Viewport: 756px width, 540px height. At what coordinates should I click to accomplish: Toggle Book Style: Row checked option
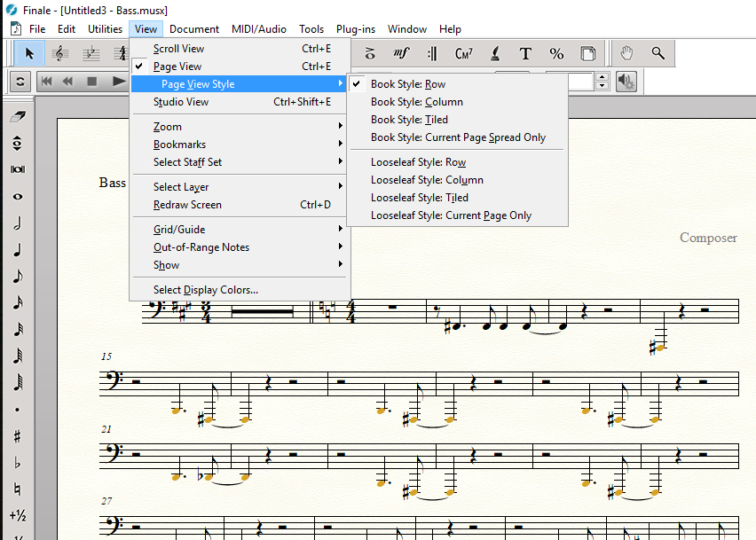[408, 84]
